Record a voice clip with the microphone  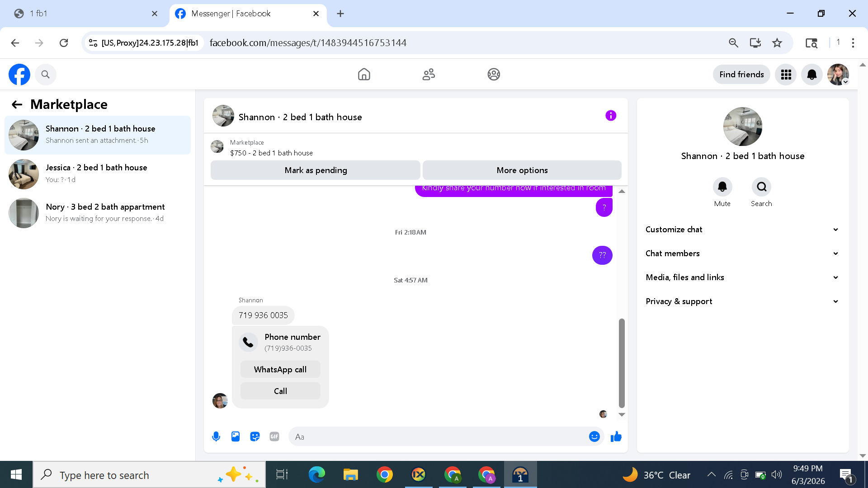(x=216, y=436)
